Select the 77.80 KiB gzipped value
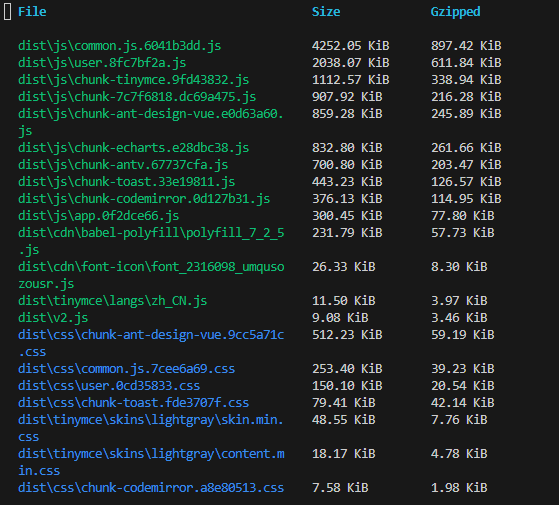The width and height of the screenshot is (559, 505). 462,216
